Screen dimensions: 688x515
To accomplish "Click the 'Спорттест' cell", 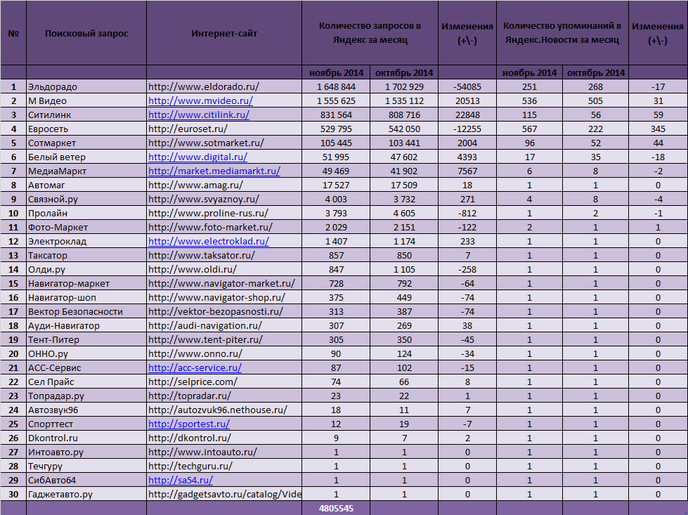I will point(86,424).
